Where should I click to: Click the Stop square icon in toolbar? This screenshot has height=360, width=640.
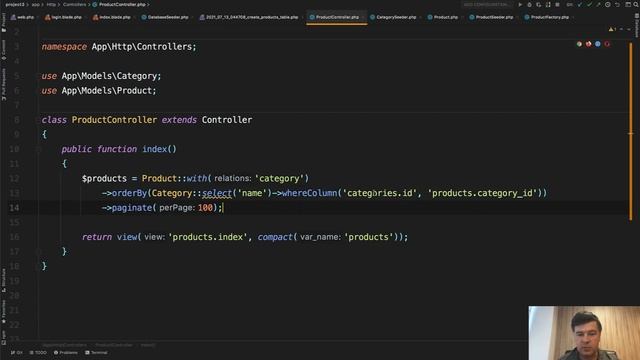pyautogui.click(x=557, y=4)
